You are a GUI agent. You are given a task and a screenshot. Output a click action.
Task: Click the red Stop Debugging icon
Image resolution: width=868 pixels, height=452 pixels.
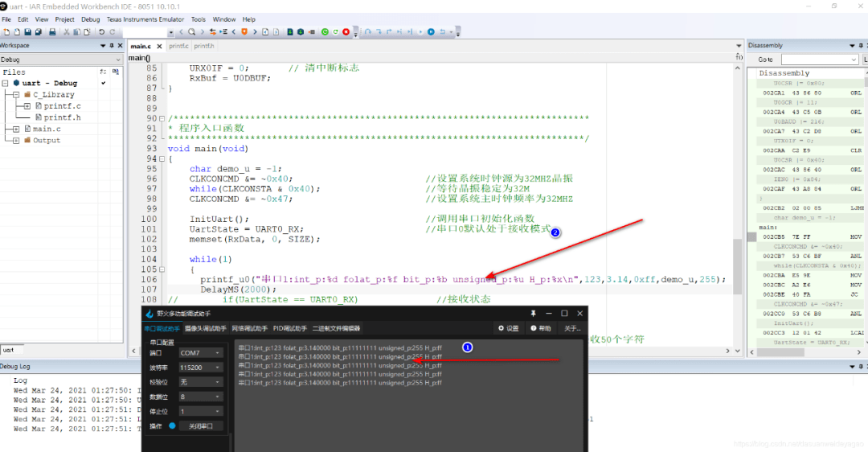point(346,32)
